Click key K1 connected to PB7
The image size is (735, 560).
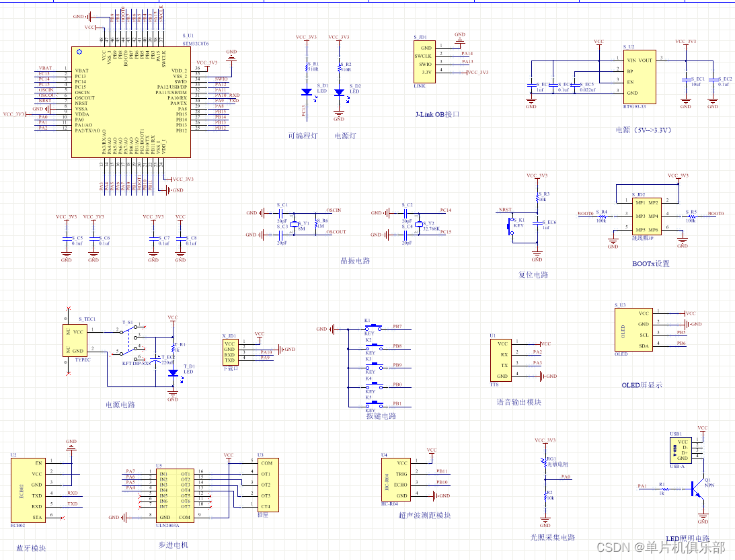click(374, 327)
